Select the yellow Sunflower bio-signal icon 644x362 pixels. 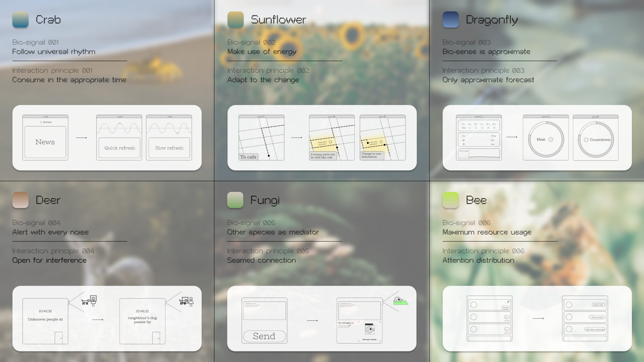point(234,20)
